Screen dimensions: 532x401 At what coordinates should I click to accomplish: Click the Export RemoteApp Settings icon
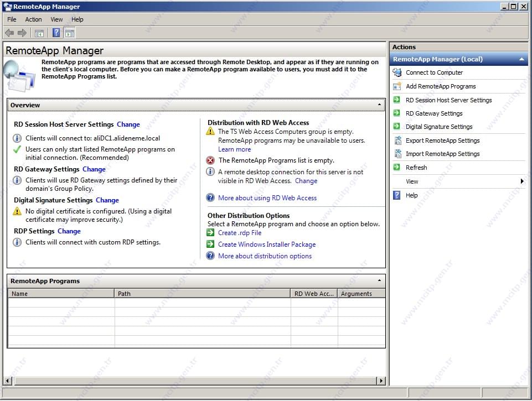coord(397,140)
